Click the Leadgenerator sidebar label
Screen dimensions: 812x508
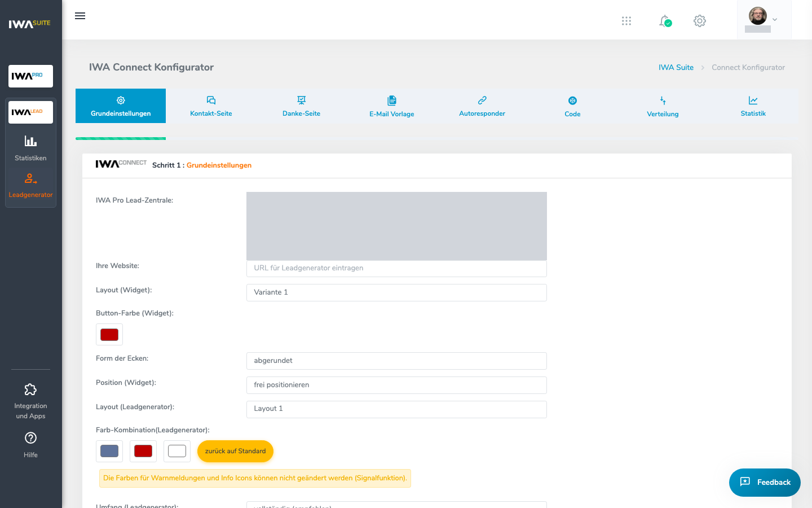coord(30,195)
